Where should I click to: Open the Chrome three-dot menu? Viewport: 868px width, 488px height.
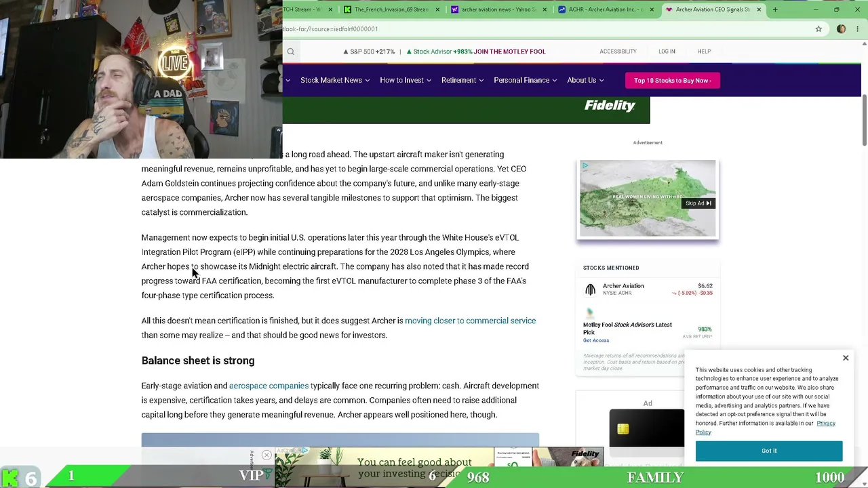click(856, 29)
